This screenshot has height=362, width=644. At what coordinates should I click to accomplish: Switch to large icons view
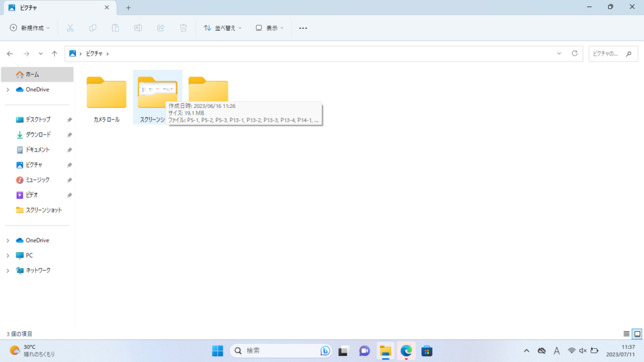pyautogui.click(x=636, y=334)
